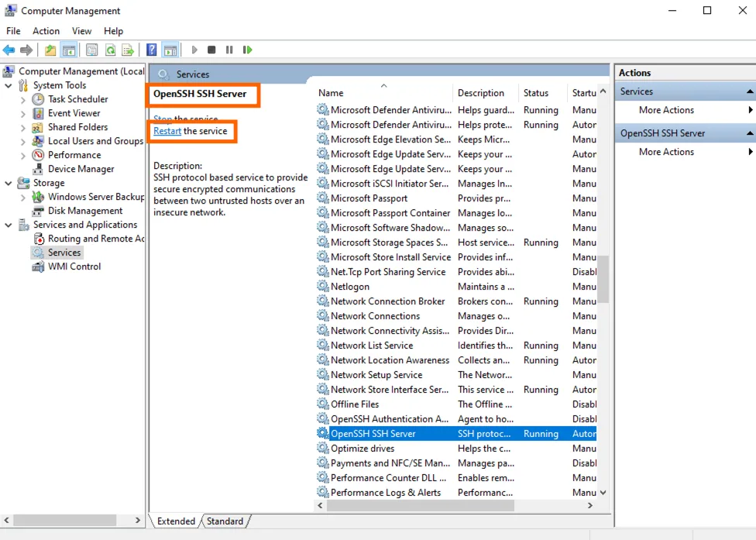Select Computer Management (Local) root node

(81, 71)
